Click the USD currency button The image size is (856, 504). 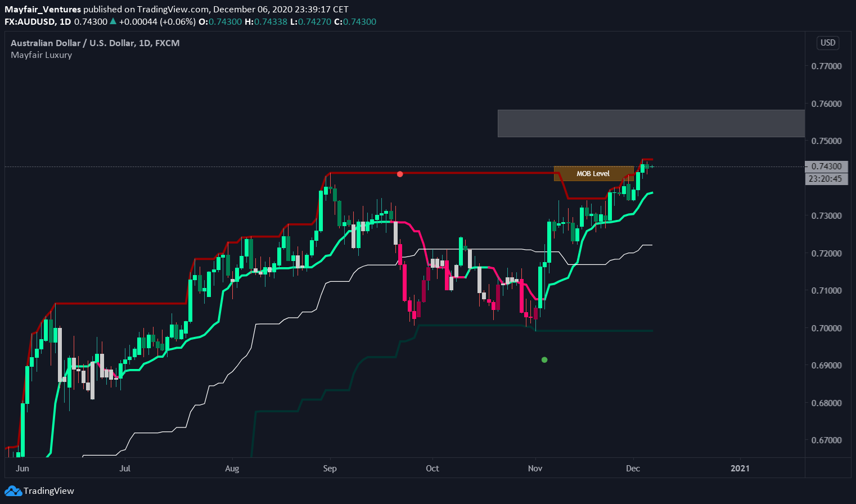(828, 43)
